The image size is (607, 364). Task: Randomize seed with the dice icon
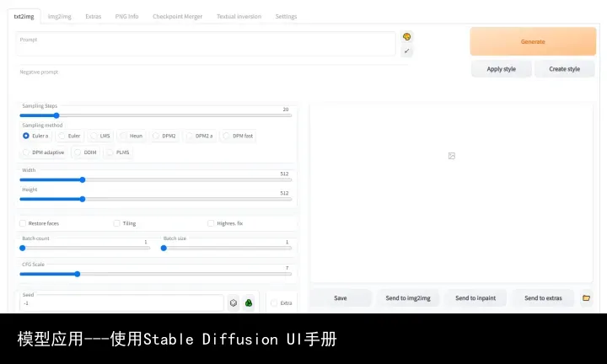pos(234,302)
